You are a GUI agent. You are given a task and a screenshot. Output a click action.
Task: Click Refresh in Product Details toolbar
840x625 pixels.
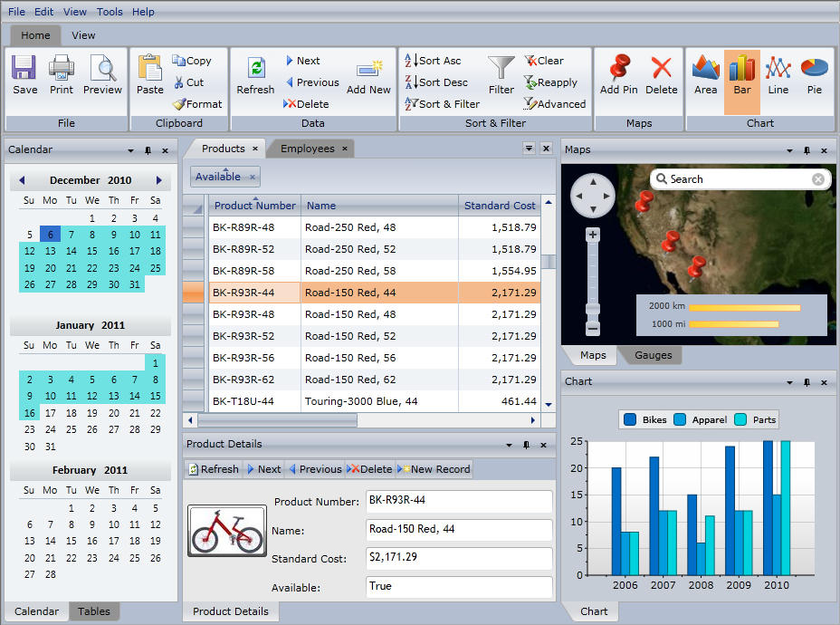(214, 469)
